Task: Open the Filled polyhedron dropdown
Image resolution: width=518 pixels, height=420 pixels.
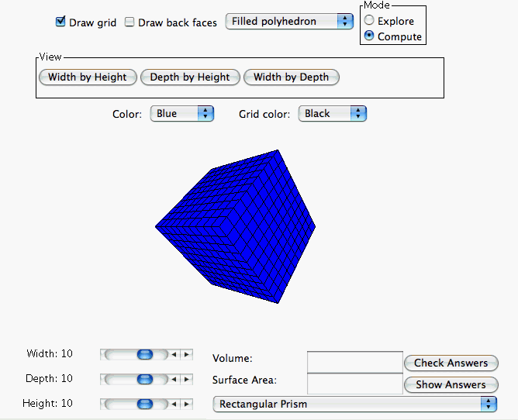Action: click(x=289, y=22)
